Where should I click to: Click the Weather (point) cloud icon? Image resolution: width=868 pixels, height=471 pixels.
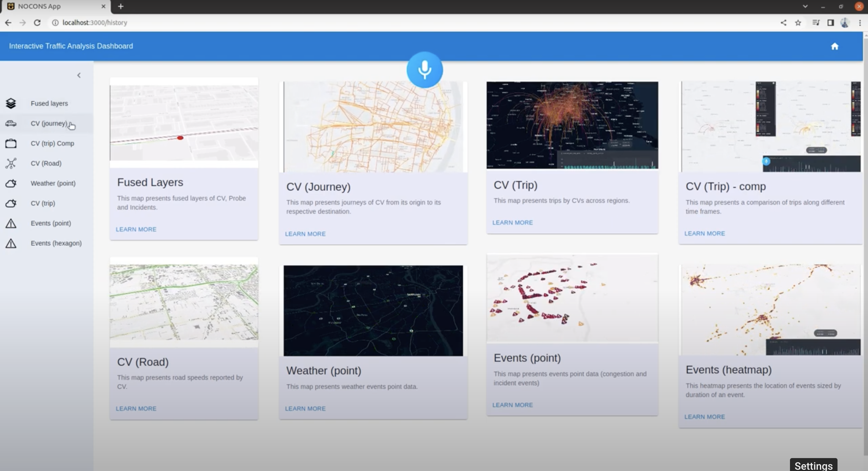click(11, 183)
